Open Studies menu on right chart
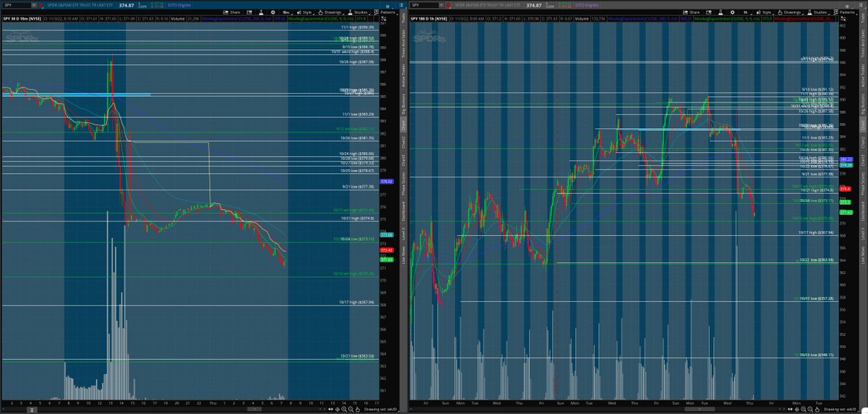Viewport: 868px width, 414px height. coord(820,12)
